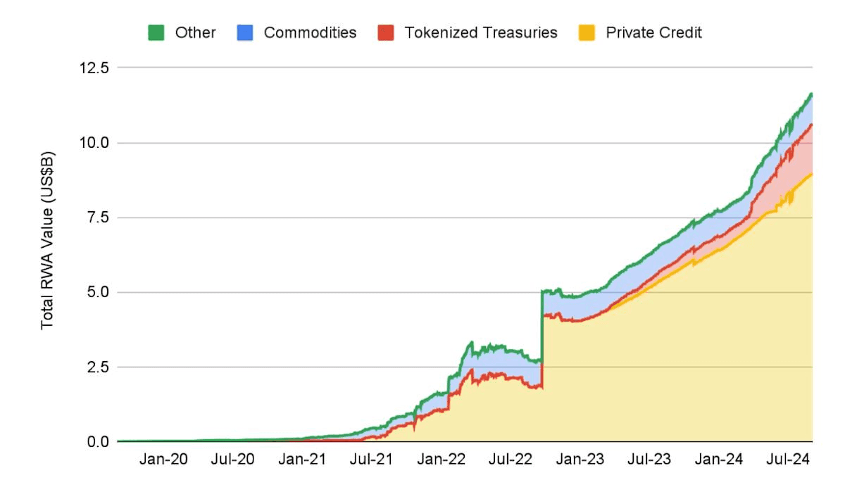Screen dimensions: 845x504
Task: Toggle the Private Credit legend label
Action: coord(653,32)
